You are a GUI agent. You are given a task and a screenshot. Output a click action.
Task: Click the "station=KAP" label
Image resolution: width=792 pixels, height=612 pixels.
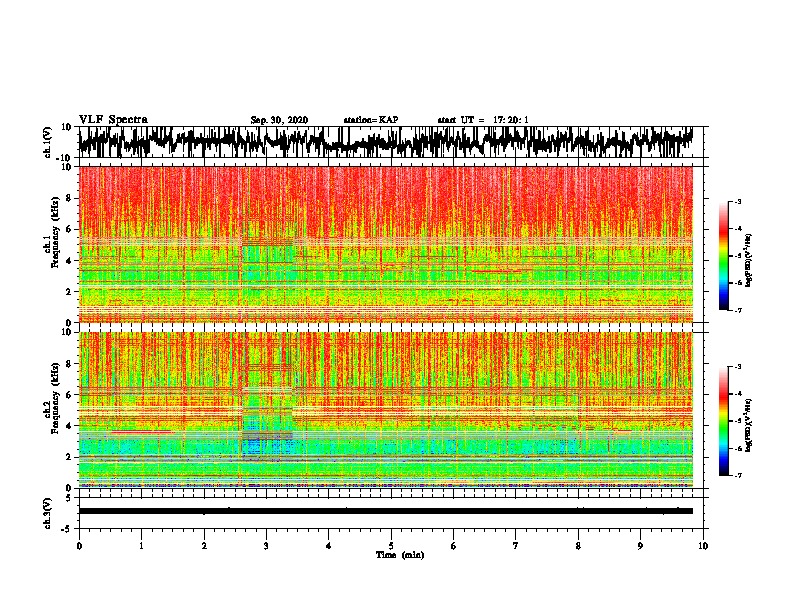(x=371, y=120)
